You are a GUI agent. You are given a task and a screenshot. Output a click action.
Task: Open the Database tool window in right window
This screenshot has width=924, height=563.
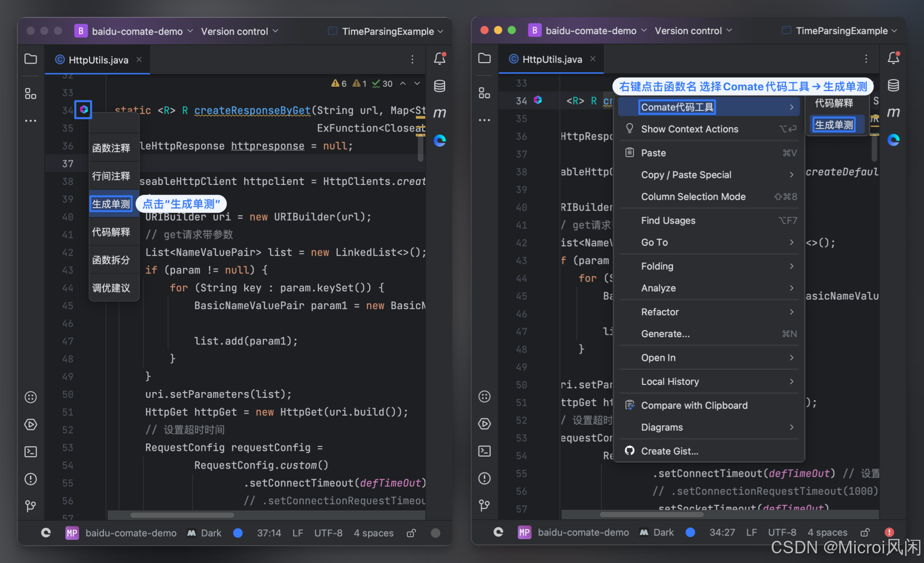coord(893,86)
